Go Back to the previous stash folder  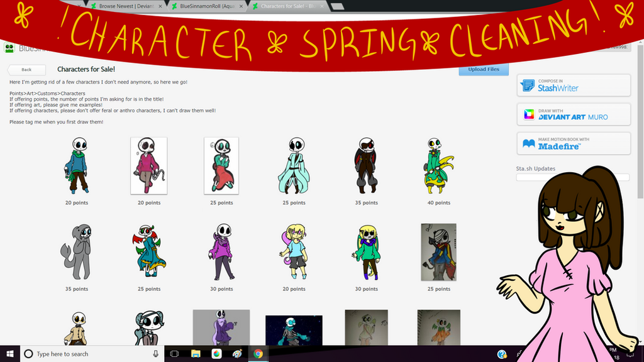point(26,70)
